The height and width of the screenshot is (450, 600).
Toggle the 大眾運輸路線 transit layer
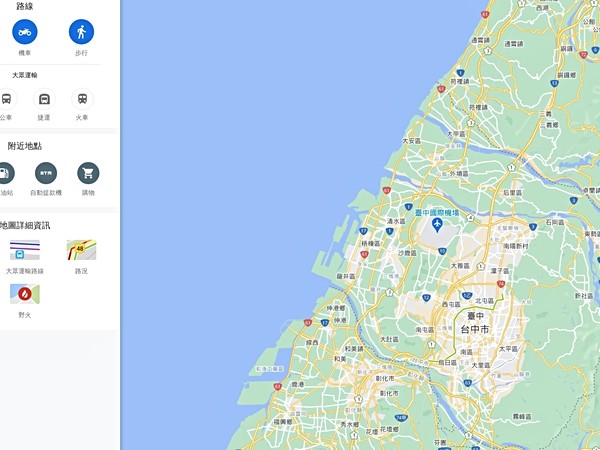click(x=25, y=250)
